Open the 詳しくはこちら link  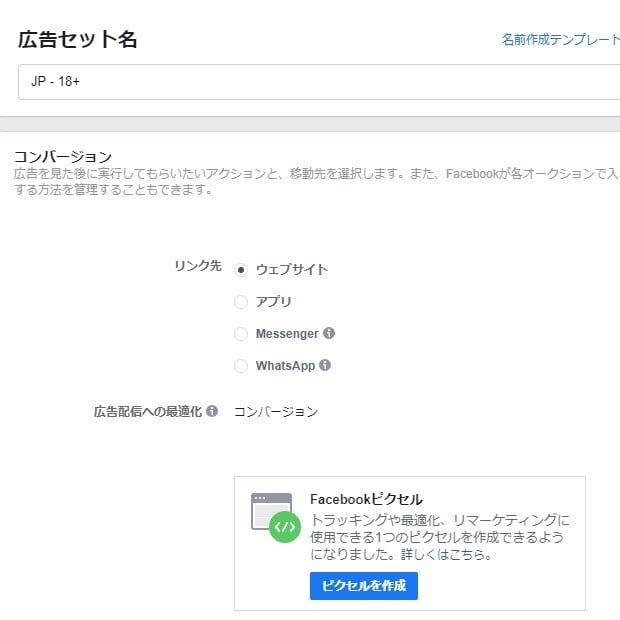[x=446, y=554]
